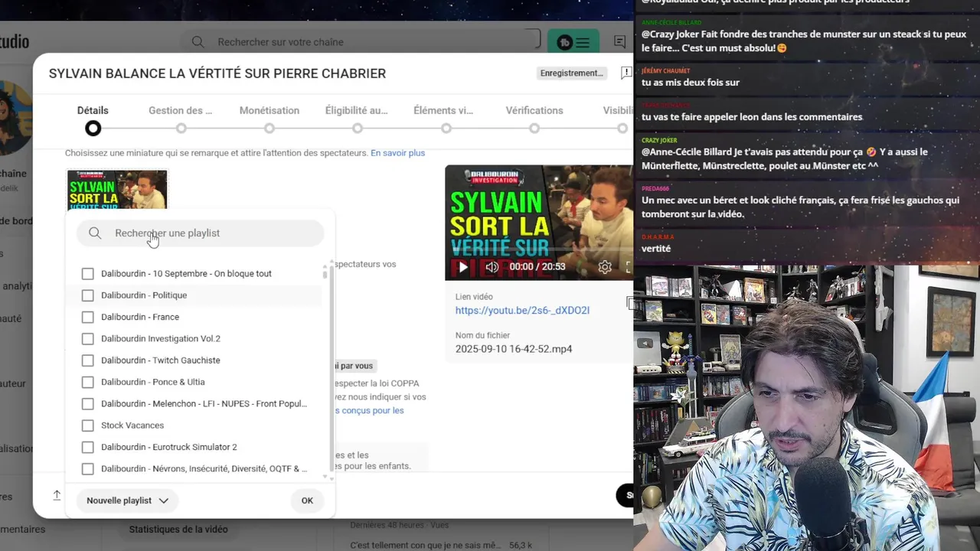
Task: Select the uploaded thumbnail image
Action: click(117, 189)
